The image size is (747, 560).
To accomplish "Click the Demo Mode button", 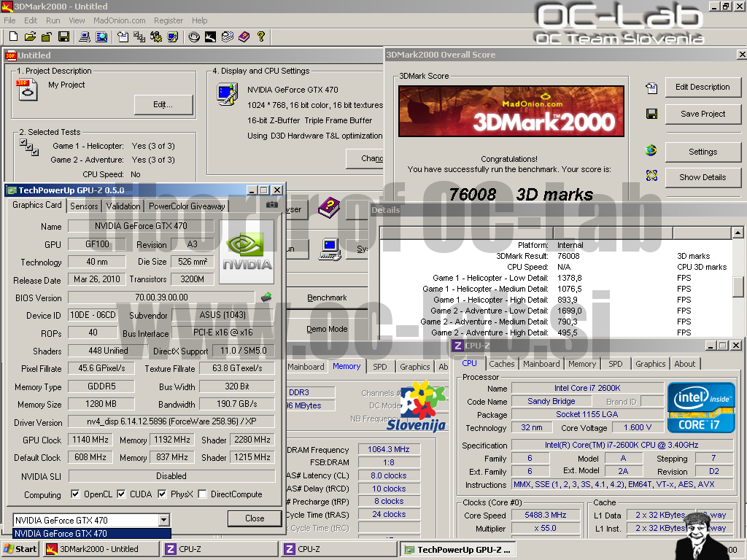I will 327,329.
